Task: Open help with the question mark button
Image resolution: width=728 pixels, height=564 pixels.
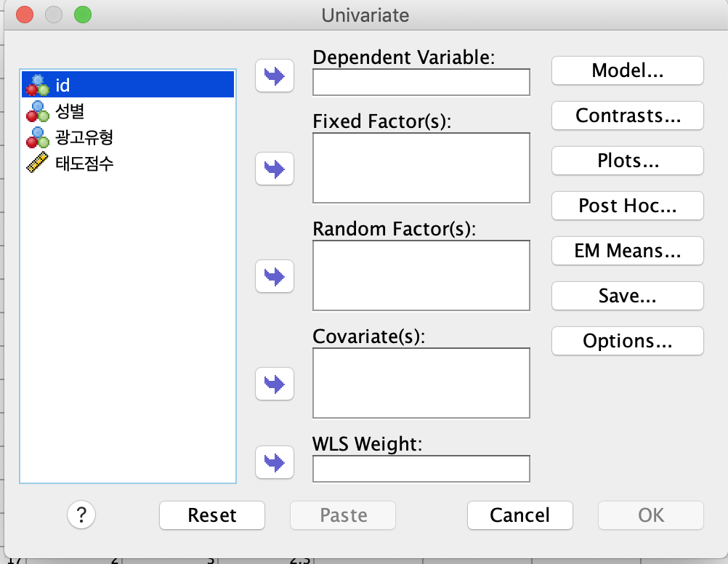Action: (81, 515)
